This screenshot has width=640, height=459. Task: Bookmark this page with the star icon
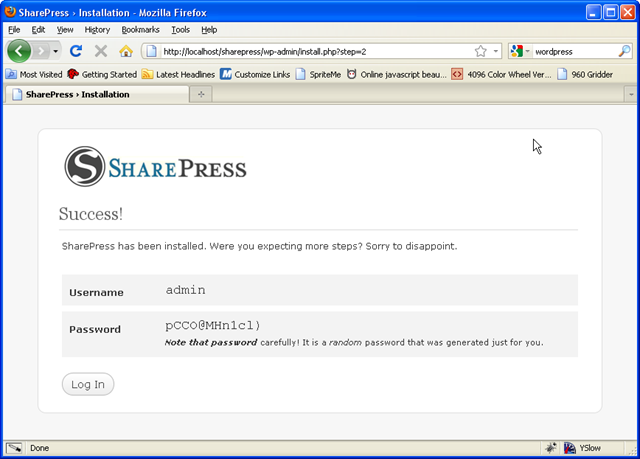pyautogui.click(x=480, y=51)
